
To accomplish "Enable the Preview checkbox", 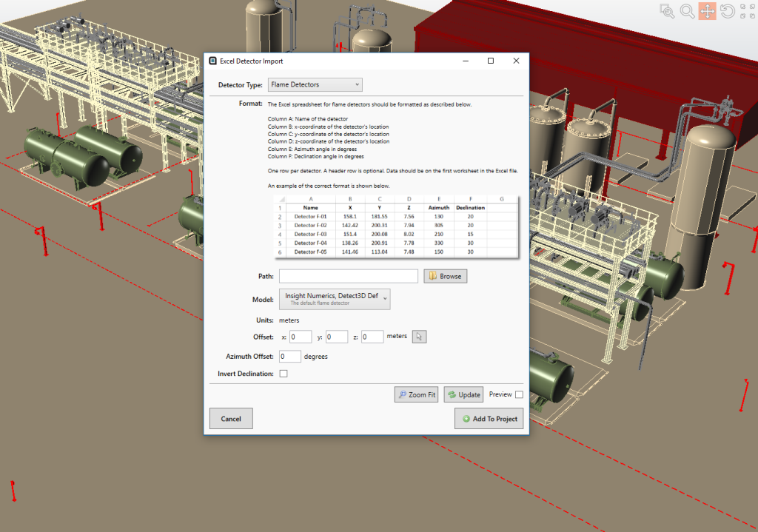I will click(518, 394).
